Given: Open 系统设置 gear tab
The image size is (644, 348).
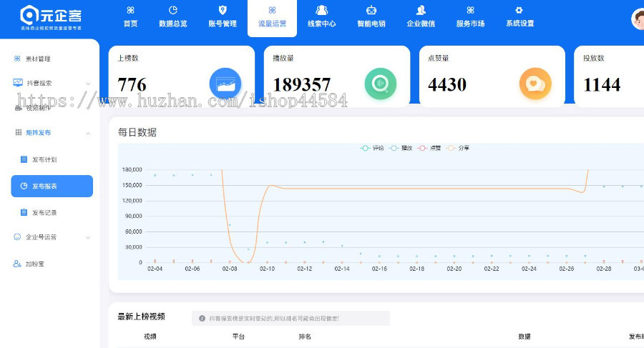Looking at the screenshot, I should (520, 17).
